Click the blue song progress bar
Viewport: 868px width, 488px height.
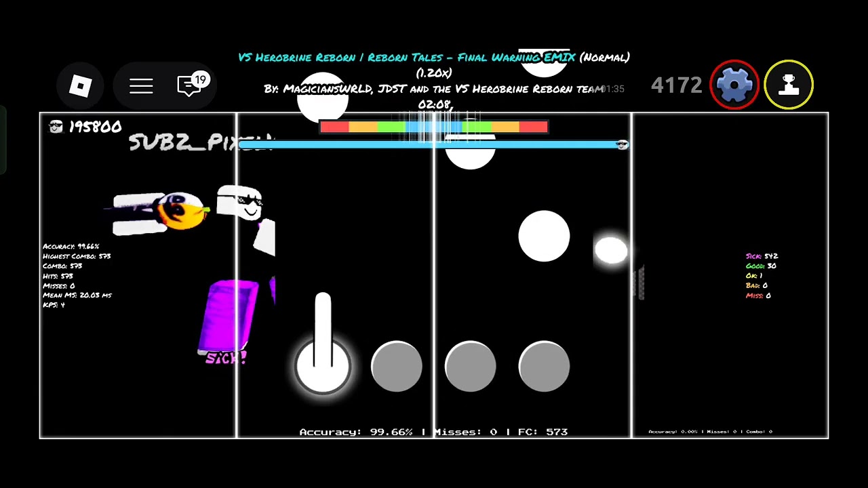click(433, 144)
